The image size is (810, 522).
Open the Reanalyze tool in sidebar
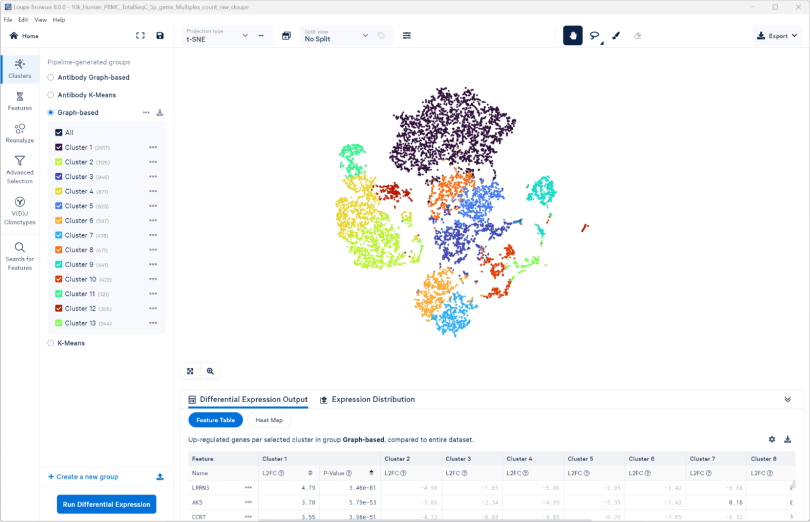click(19, 133)
